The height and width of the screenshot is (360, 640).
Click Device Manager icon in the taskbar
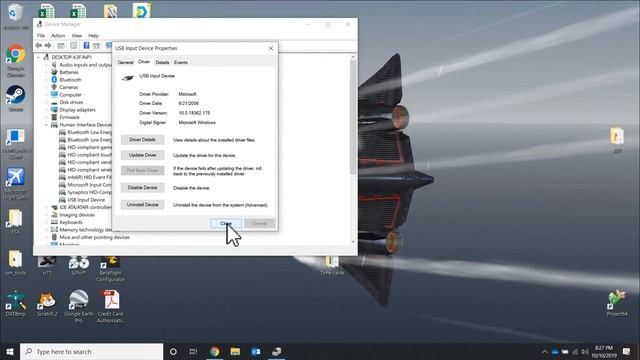(276, 351)
